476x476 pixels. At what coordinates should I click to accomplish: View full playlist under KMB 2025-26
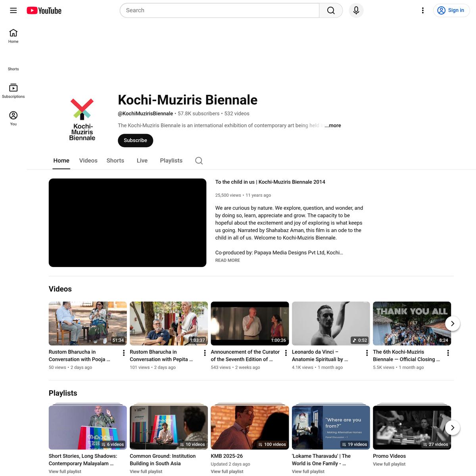(227, 472)
